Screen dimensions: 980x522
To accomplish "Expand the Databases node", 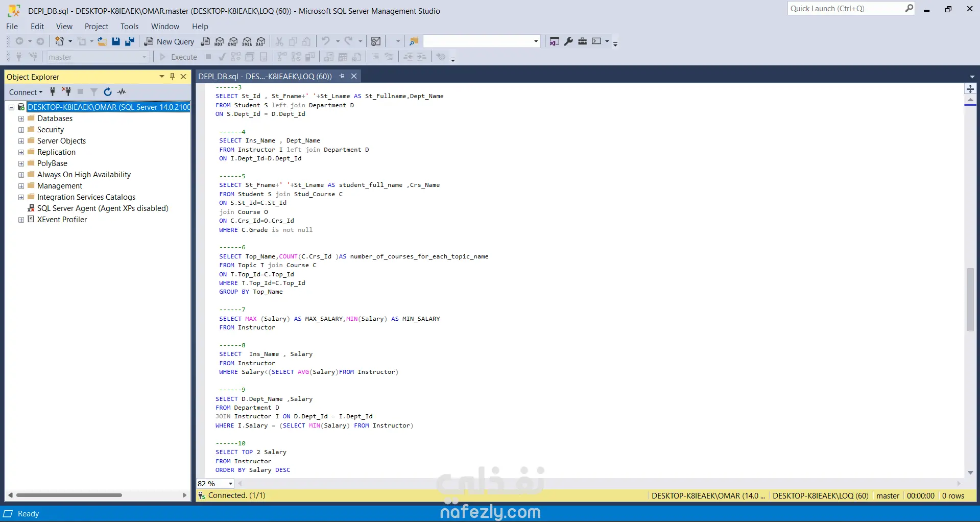I will 21,118.
